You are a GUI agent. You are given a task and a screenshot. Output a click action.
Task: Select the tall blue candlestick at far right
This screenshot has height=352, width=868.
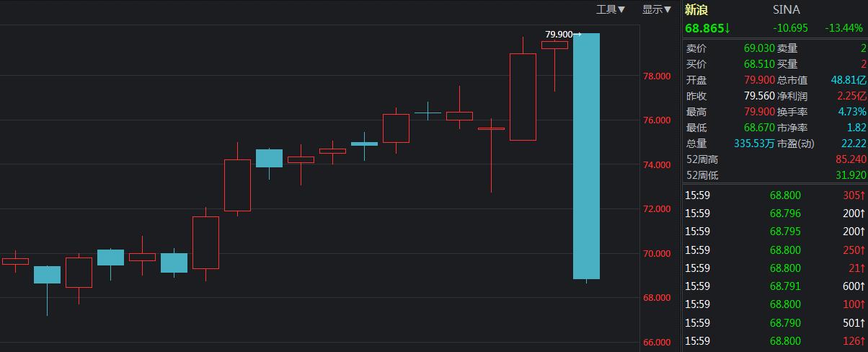point(586,156)
